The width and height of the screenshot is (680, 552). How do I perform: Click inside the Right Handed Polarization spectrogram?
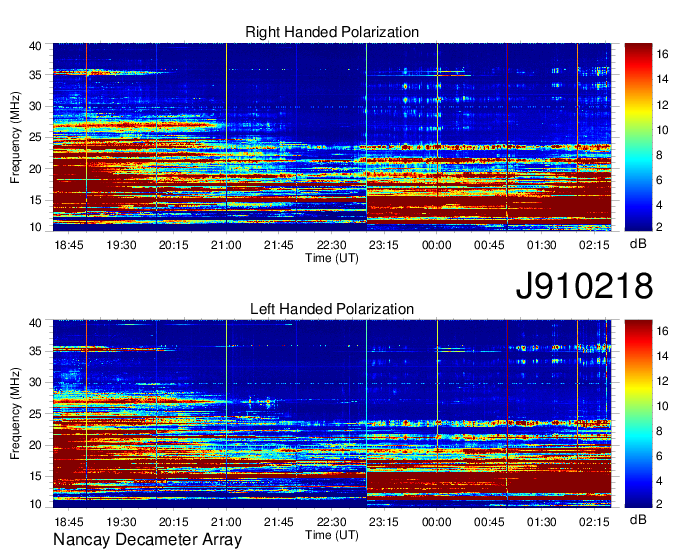click(332, 137)
